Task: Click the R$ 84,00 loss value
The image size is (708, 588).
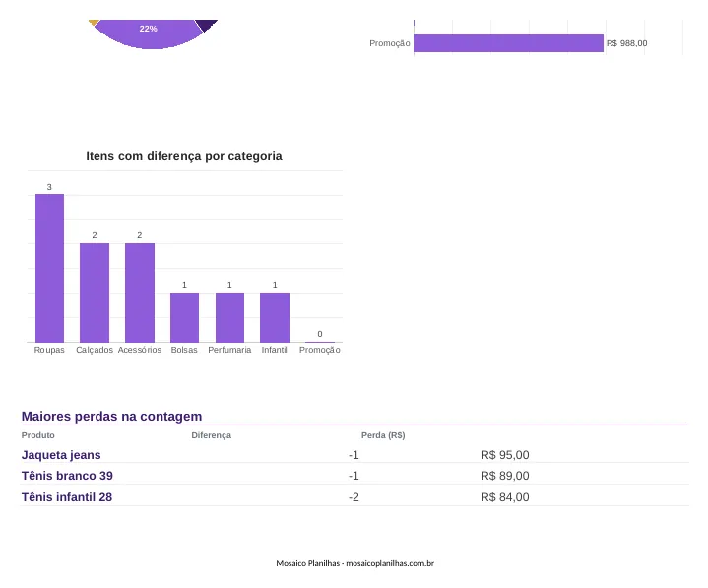Action: (x=505, y=497)
